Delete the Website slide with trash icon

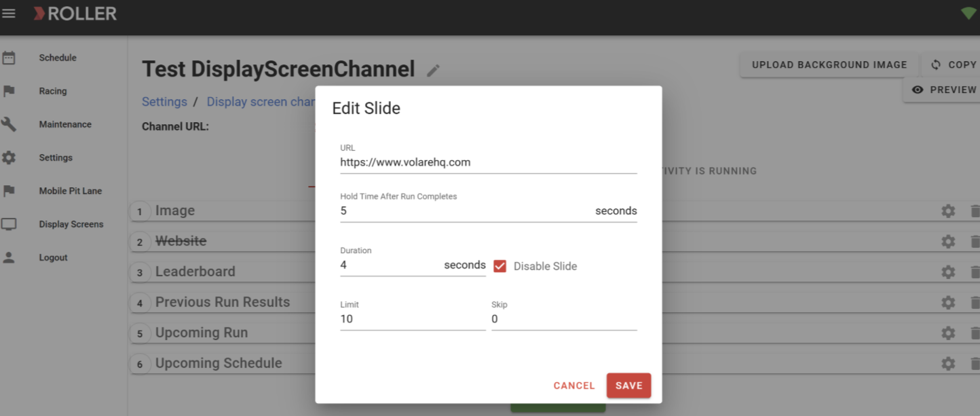[x=975, y=242]
